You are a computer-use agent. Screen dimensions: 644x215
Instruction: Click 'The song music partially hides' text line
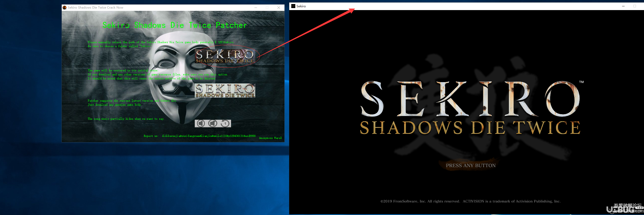pyautogui.click(x=126, y=119)
